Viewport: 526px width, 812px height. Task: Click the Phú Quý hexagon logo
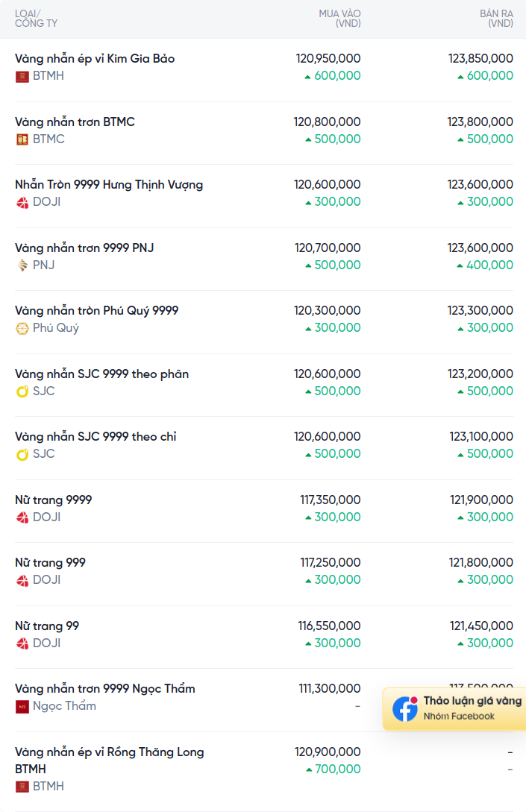pyautogui.click(x=22, y=328)
